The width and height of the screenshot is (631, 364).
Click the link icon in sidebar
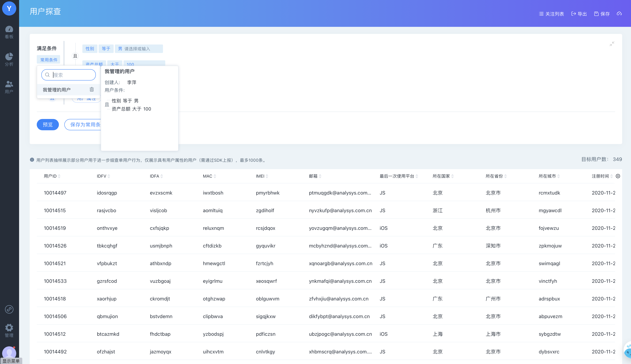[9, 309]
